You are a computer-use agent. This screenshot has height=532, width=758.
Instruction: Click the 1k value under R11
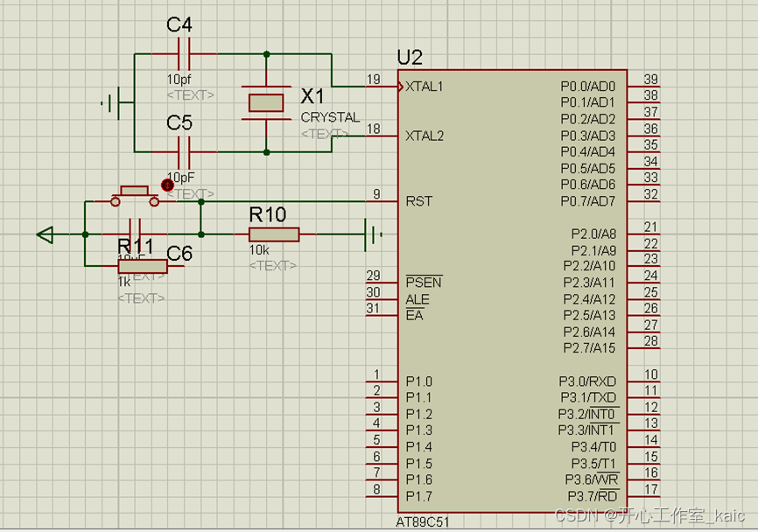[x=124, y=282]
